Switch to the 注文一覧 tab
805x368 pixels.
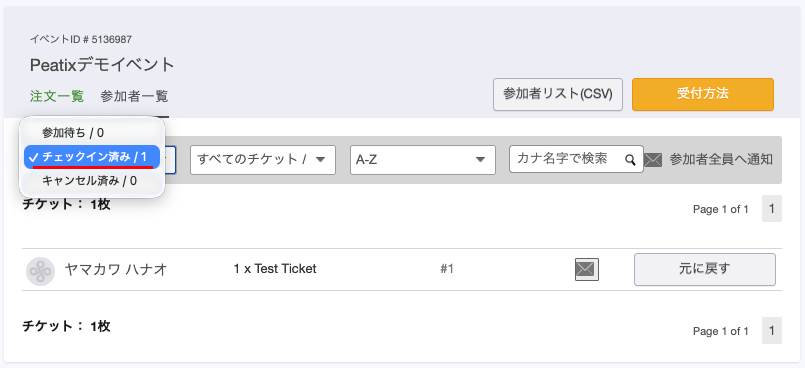click(x=56, y=96)
